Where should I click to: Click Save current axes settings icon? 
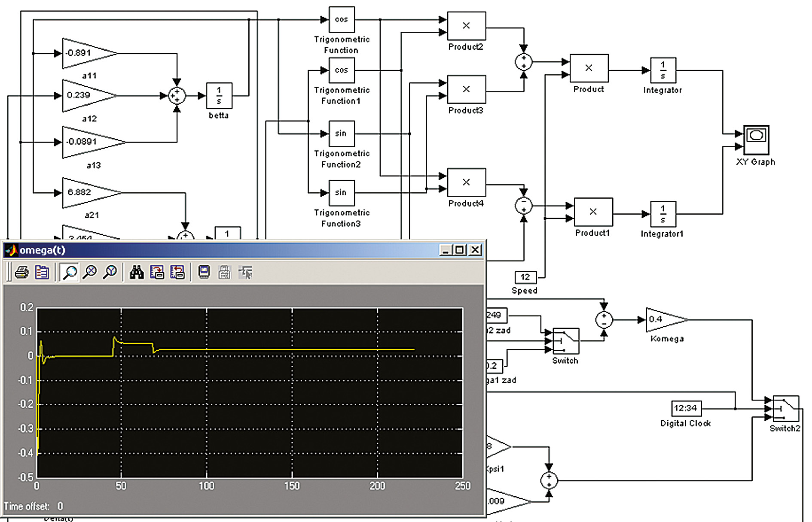[x=157, y=272]
